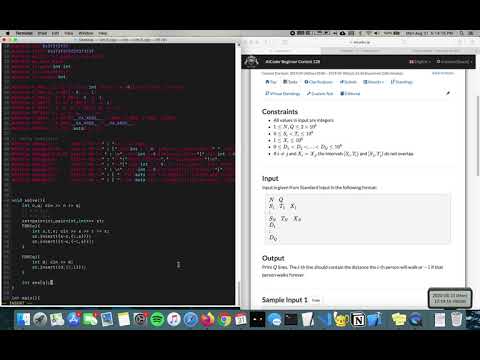Open Launchpad from the Dock
The height and width of the screenshot is (360, 480).
(x=40, y=319)
